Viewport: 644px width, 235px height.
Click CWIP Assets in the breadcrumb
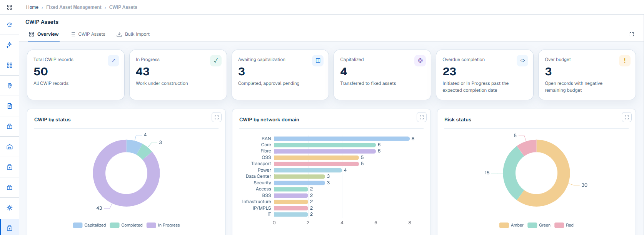click(123, 7)
